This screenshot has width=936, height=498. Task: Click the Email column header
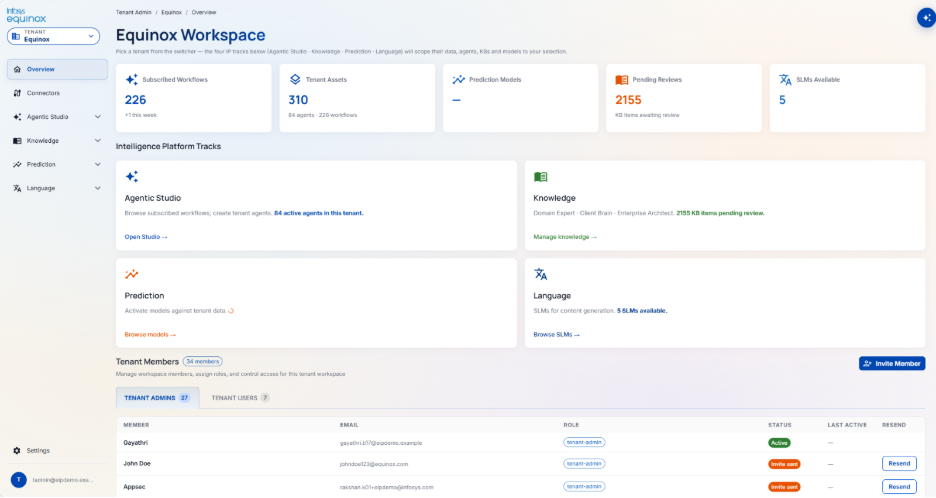[349, 425]
